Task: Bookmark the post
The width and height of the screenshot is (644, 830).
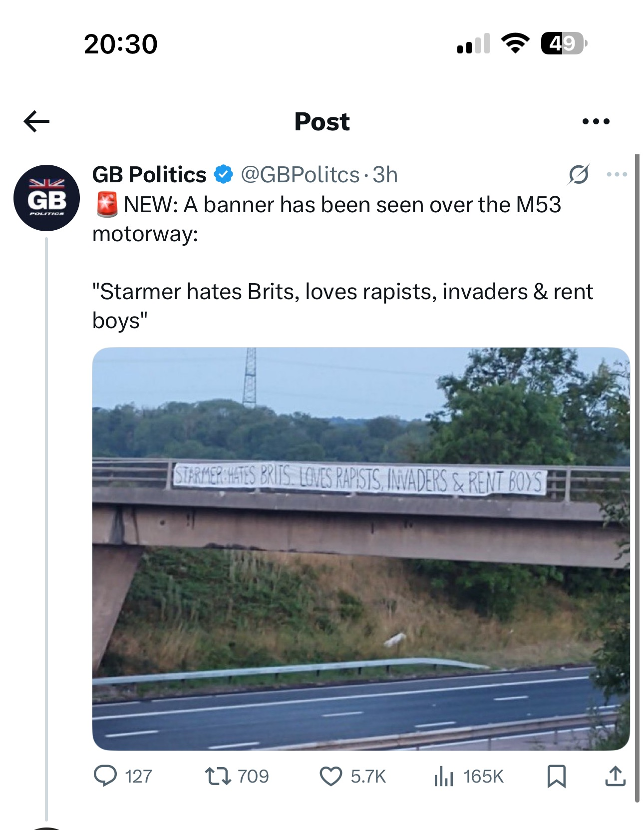Action: (557, 777)
